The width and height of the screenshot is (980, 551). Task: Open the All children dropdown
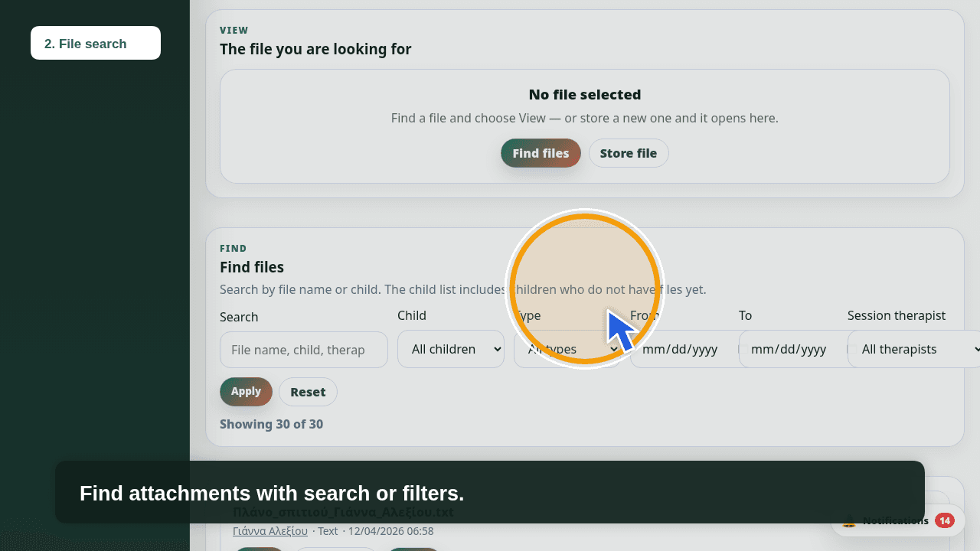[451, 349]
